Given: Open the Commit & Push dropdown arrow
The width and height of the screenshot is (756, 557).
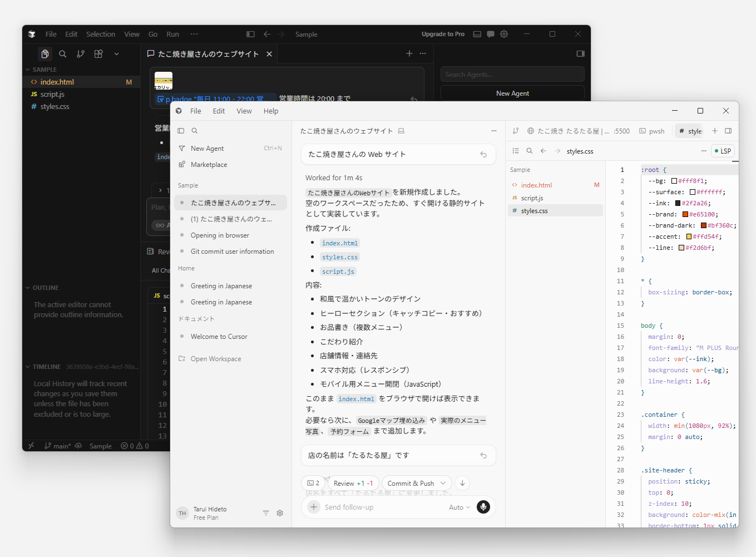Looking at the screenshot, I should pos(442,482).
